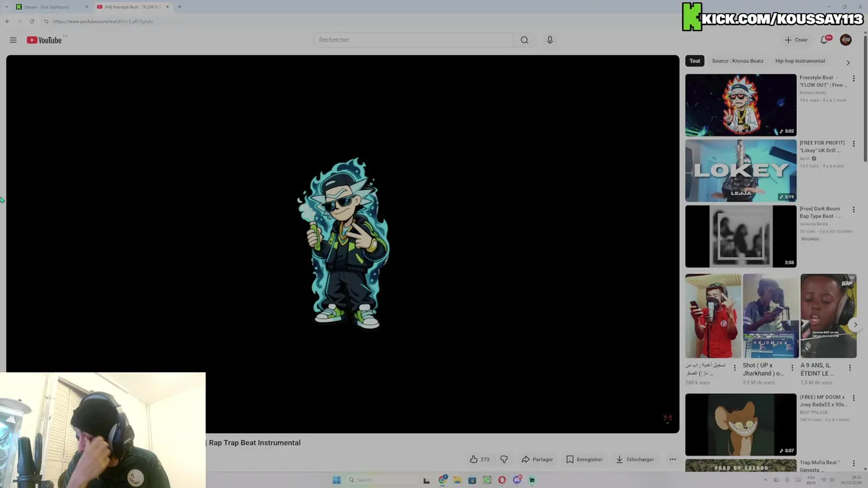The height and width of the screenshot is (488, 868).
Task: Open the taskbar clock and date
Action: point(851,480)
